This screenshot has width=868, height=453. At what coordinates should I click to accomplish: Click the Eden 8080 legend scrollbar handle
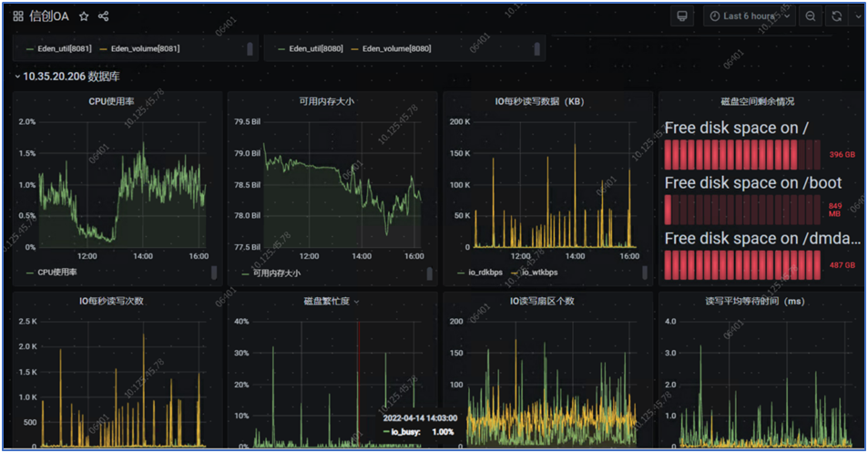[x=536, y=48]
